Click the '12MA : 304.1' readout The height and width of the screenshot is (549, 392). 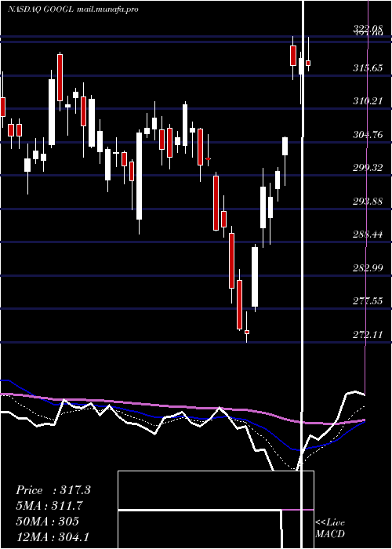[53, 537]
